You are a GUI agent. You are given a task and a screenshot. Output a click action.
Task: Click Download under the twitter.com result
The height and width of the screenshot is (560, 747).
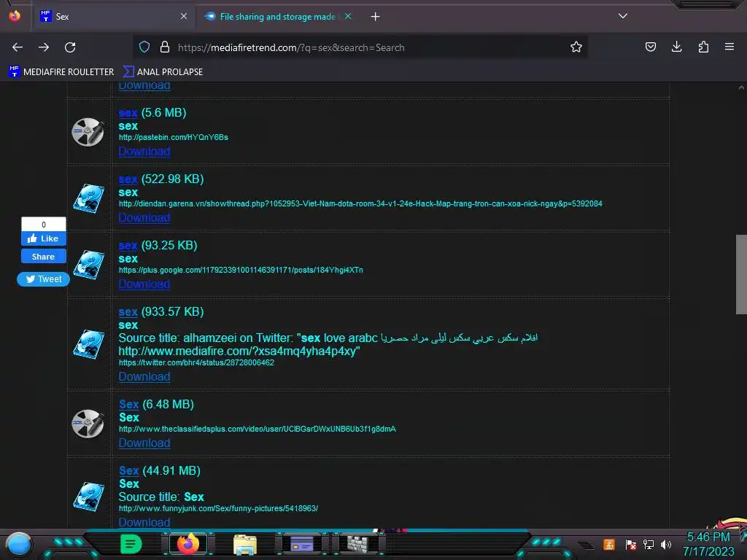coord(144,376)
